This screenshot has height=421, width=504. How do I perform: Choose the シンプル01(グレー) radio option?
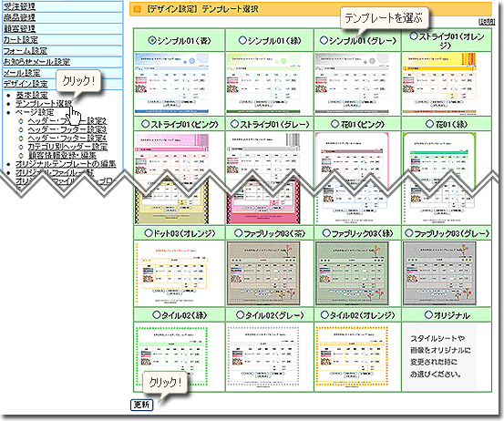coord(324,40)
